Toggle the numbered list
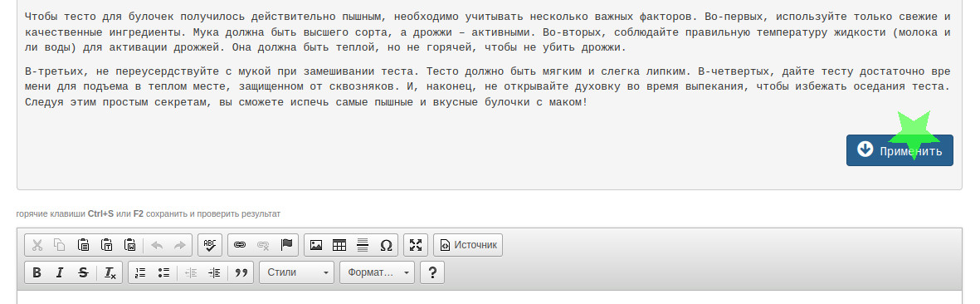Screen dimensions: 980x304 coord(140,272)
